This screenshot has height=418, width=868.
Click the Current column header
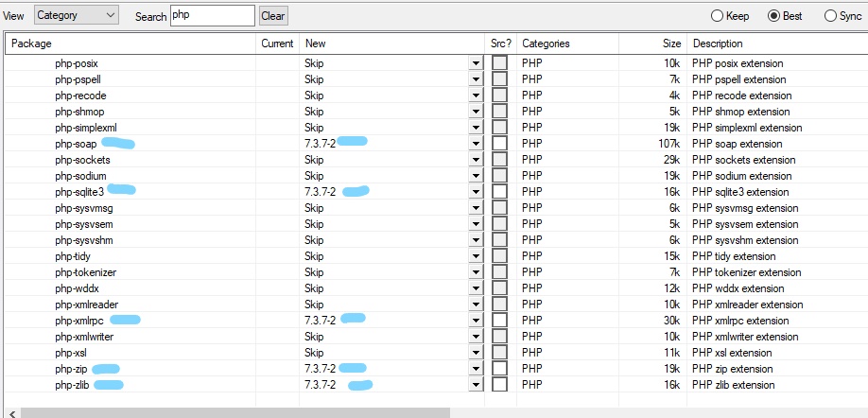point(277,44)
